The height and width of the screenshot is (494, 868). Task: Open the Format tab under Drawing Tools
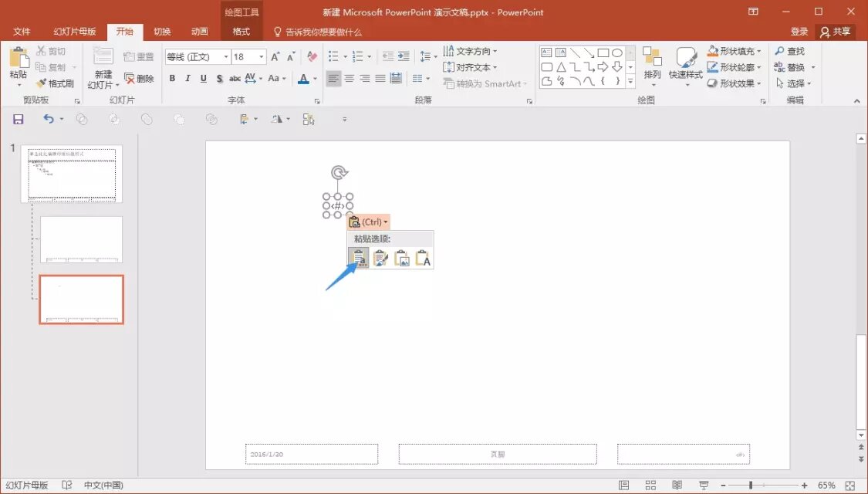pyautogui.click(x=241, y=32)
